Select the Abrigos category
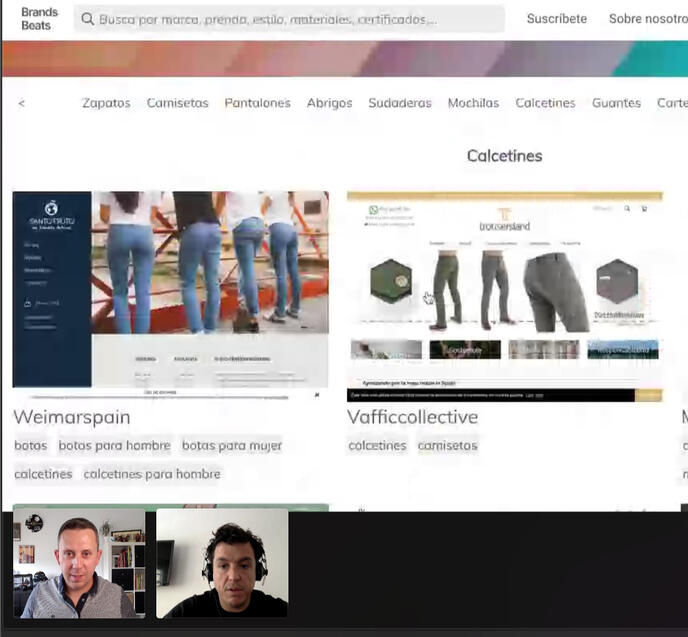Viewport: 688px width, 637px height. coord(330,103)
